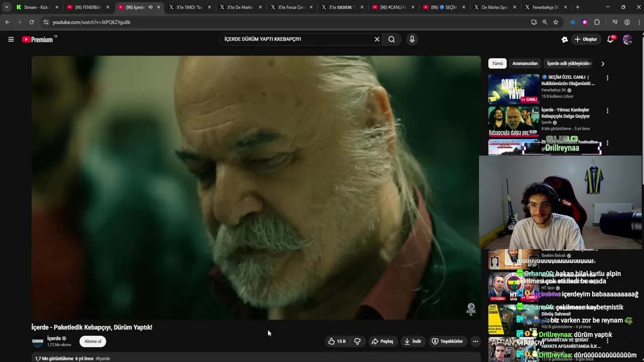View site information icon in address bar

pos(46,22)
